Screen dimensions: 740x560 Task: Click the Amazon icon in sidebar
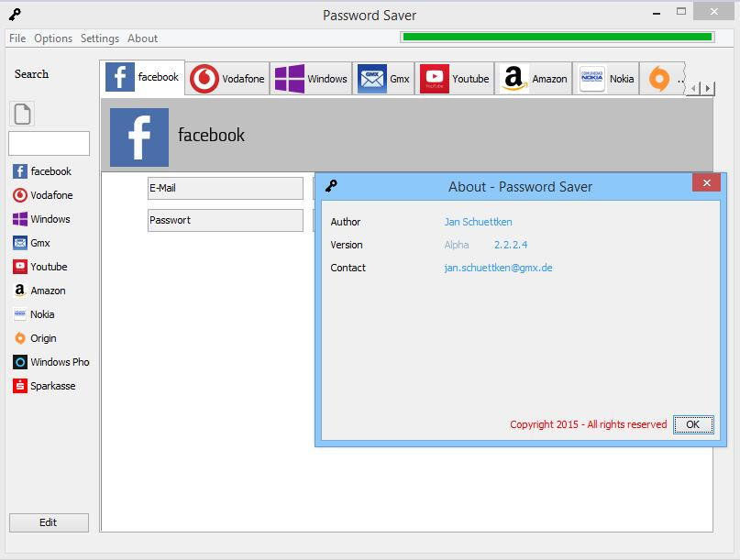[x=20, y=291]
